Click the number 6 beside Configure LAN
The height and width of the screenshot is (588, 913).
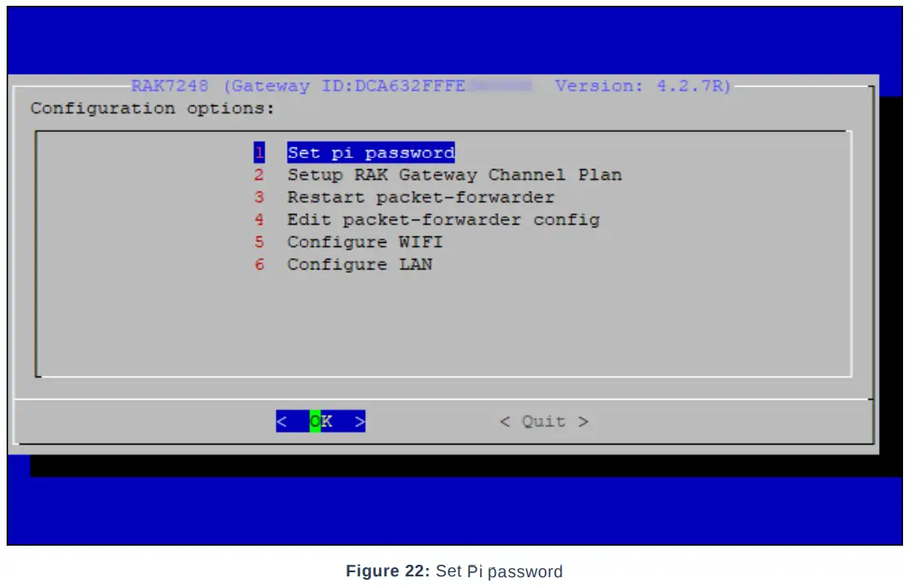pos(260,265)
